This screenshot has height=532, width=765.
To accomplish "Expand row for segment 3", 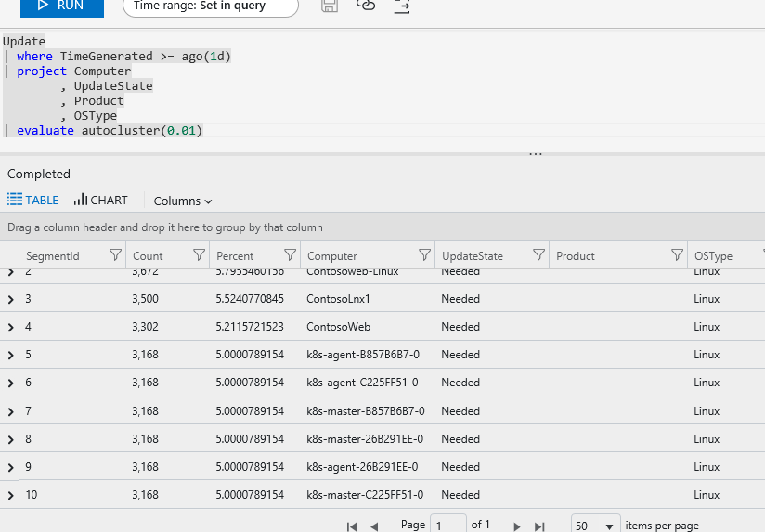I will tap(11, 299).
